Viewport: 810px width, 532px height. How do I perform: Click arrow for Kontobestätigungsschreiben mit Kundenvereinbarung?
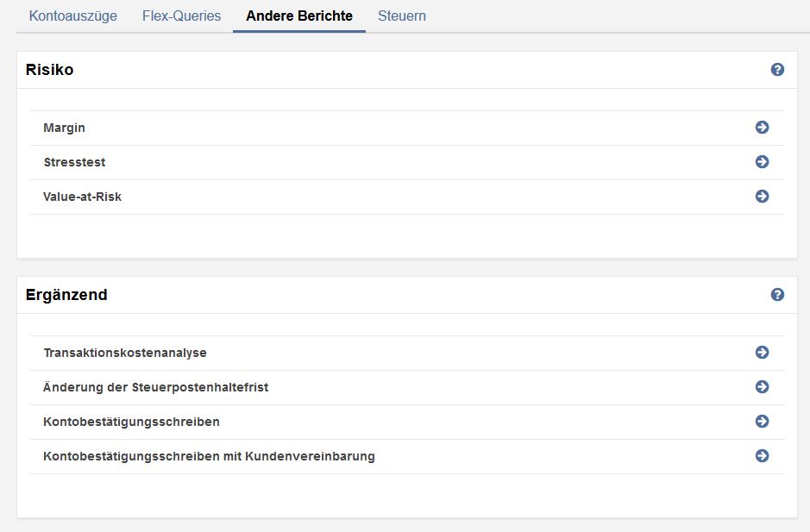click(762, 456)
